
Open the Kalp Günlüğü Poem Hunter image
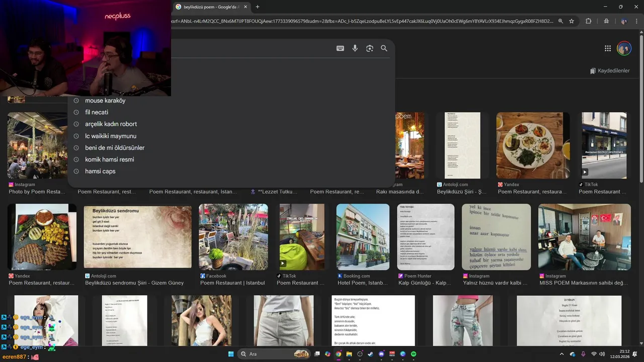(426, 236)
